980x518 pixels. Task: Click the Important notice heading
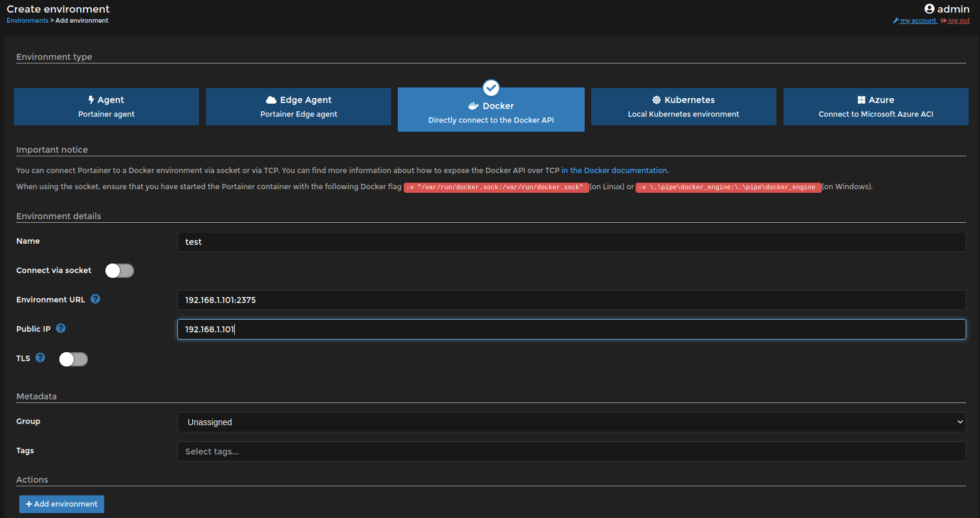pyautogui.click(x=52, y=150)
